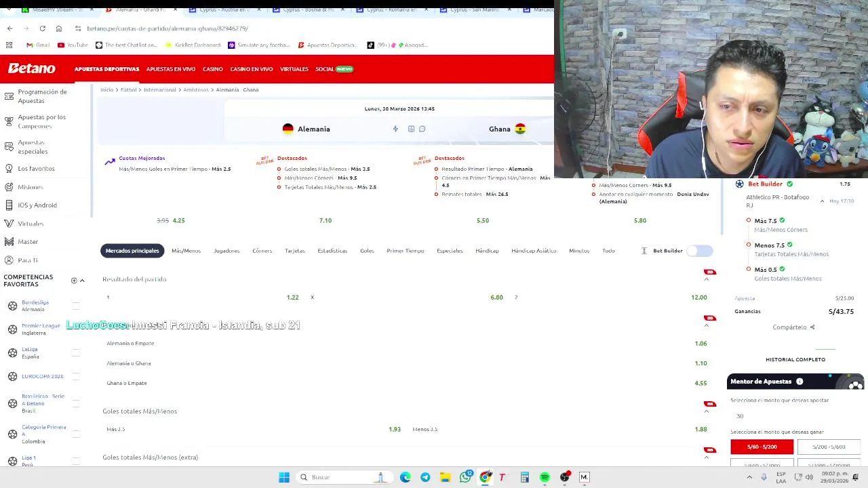Screen dimensions: 868x488
Task: Open the Windows Start menu
Action: click(284, 477)
